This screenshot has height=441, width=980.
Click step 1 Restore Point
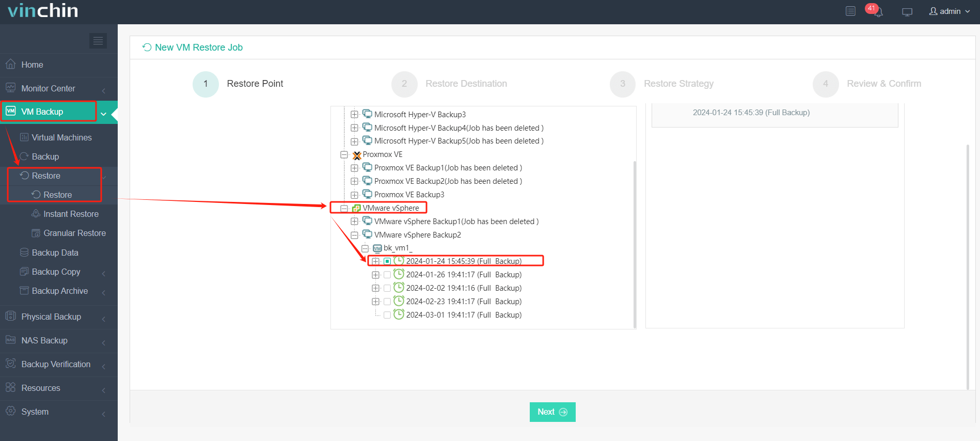(238, 84)
